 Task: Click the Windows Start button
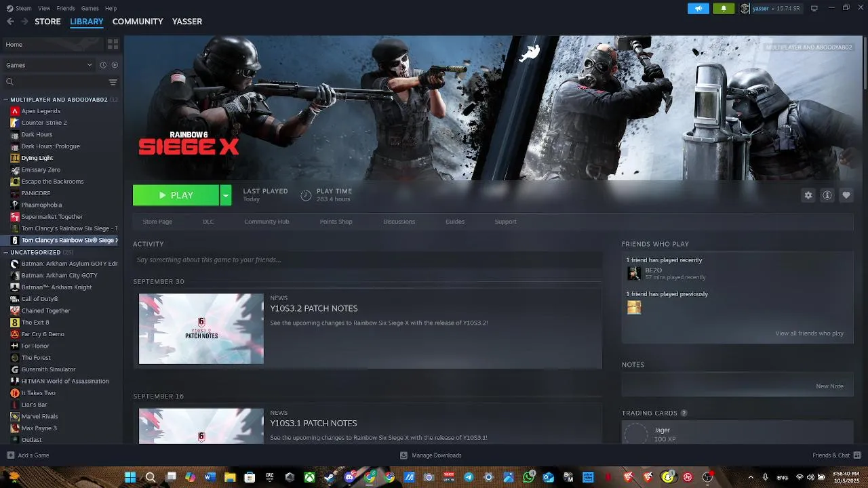pyautogui.click(x=130, y=477)
